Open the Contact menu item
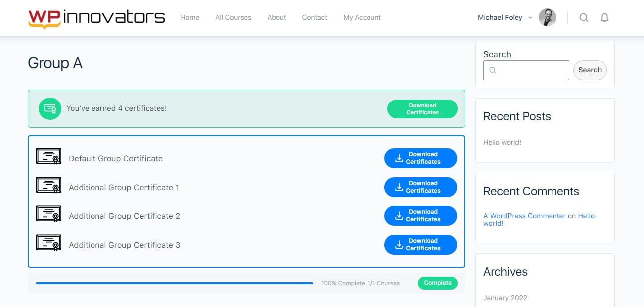 [315, 17]
